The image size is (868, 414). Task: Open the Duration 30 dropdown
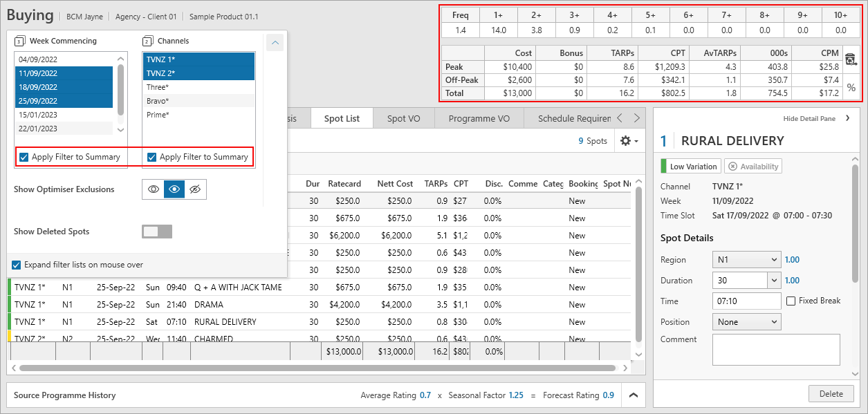(x=774, y=281)
